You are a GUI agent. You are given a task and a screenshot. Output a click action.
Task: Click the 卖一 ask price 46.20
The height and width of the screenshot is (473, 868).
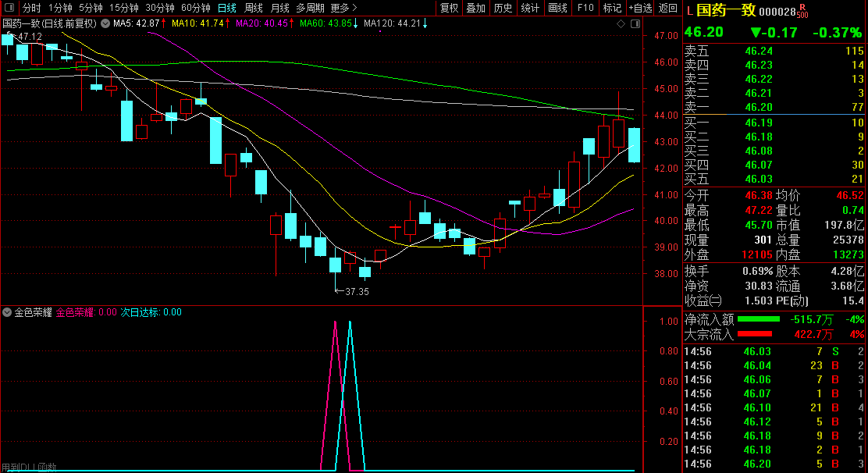[759, 107]
